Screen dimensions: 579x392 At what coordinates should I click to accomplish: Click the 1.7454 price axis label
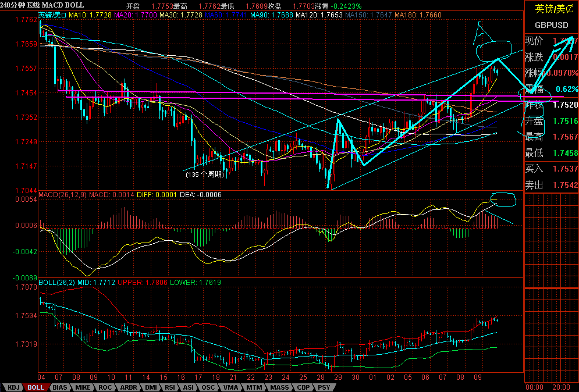pyautogui.click(x=26, y=92)
